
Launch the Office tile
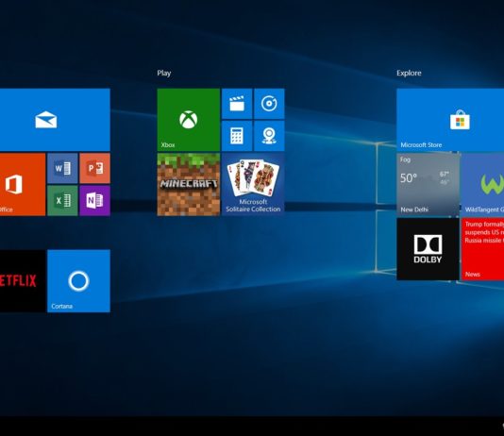point(23,184)
